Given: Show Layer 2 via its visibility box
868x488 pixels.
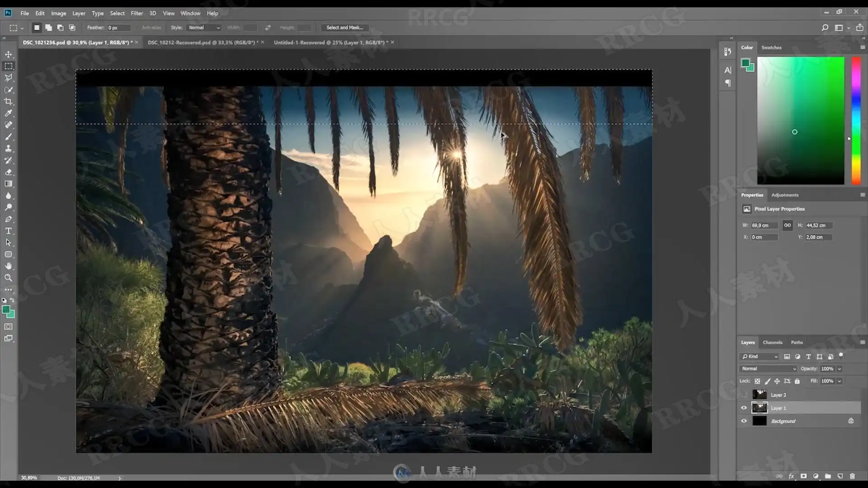Looking at the screenshot, I should (744, 395).
